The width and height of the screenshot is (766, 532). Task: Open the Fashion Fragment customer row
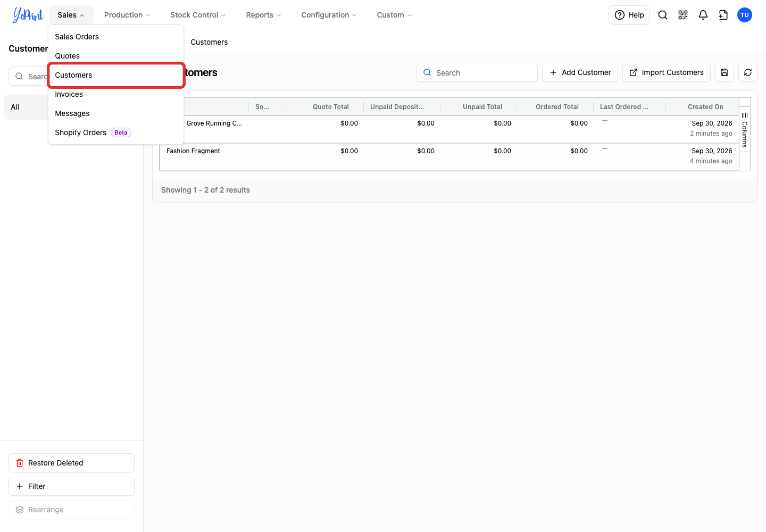449,157
